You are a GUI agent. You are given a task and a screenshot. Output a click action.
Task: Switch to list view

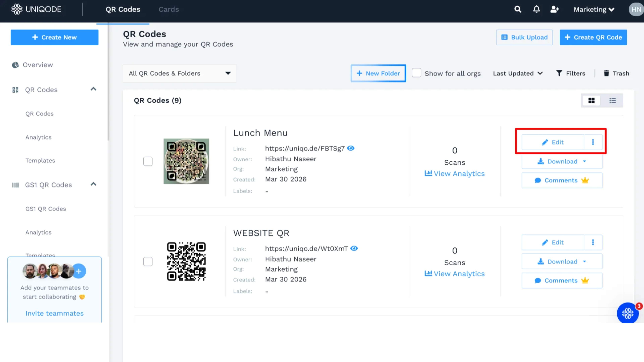coord(612,100)
